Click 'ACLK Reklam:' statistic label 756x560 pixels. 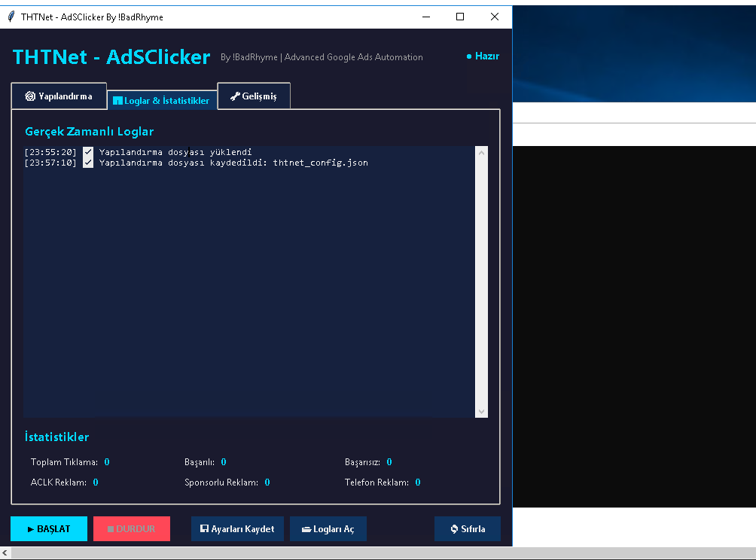[x=58, y=482]
